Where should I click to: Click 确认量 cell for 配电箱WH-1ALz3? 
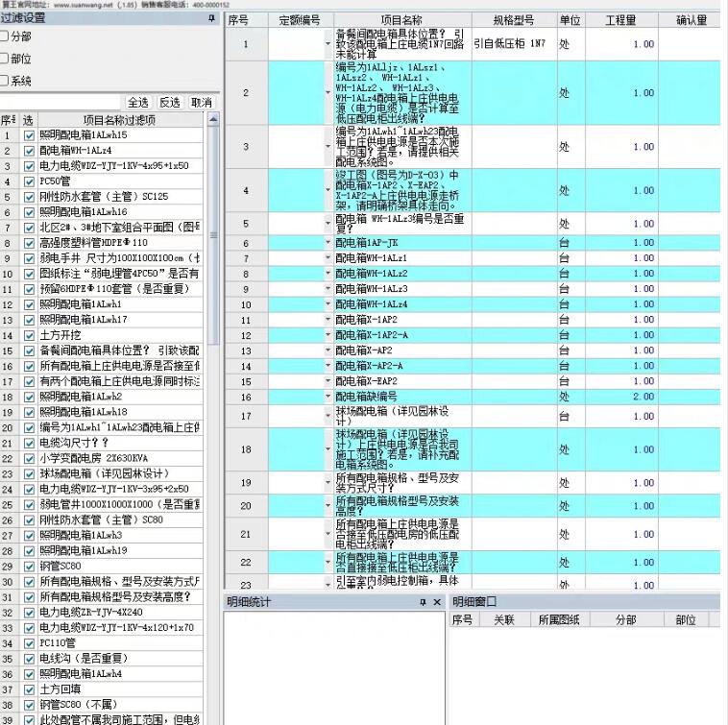click(692, 289)
